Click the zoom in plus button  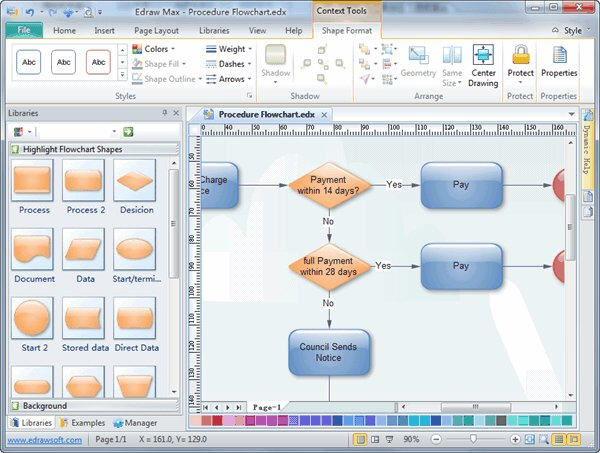(x=515, y=439)
